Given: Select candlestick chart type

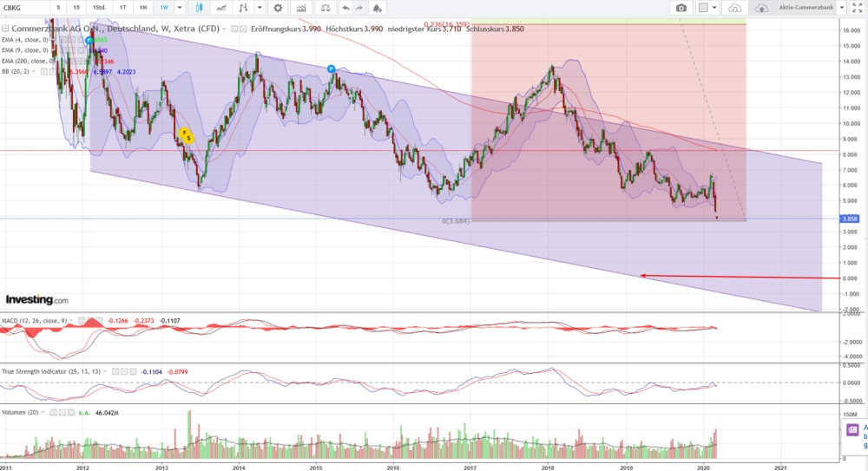Looking at the screenshot, I should click(199, 8).
